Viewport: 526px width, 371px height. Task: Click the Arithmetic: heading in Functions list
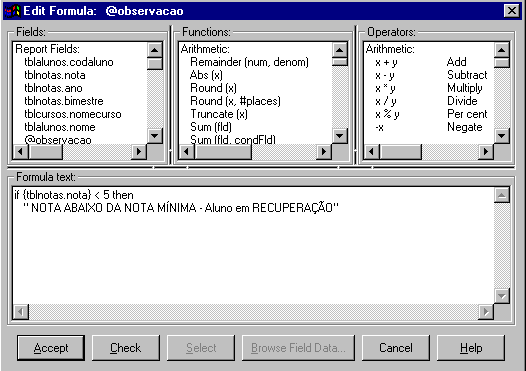click(205, 49)
